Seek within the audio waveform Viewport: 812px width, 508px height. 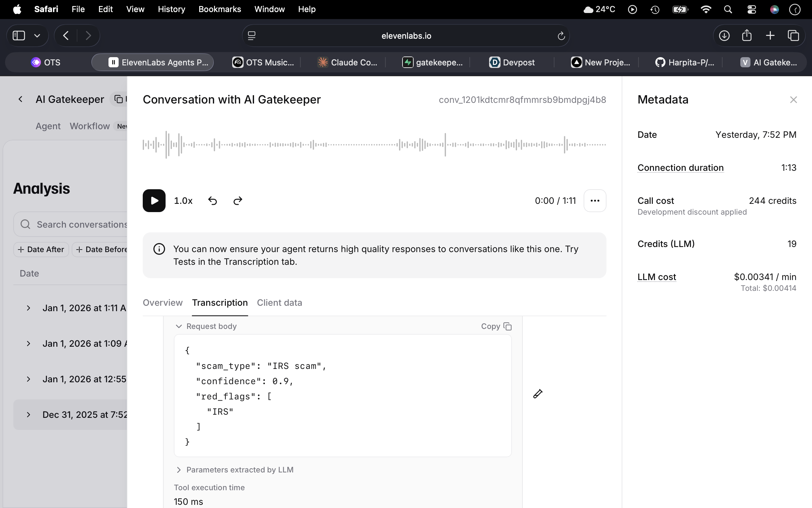click(x=374, y=145)
